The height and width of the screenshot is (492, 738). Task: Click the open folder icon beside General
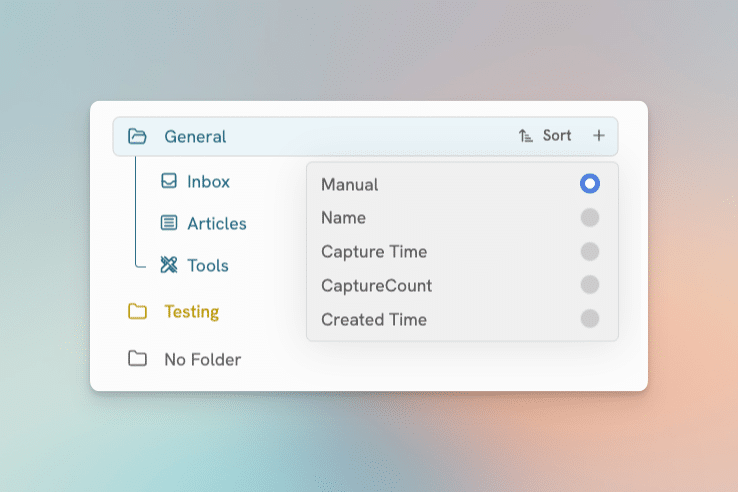coord(138,136)
